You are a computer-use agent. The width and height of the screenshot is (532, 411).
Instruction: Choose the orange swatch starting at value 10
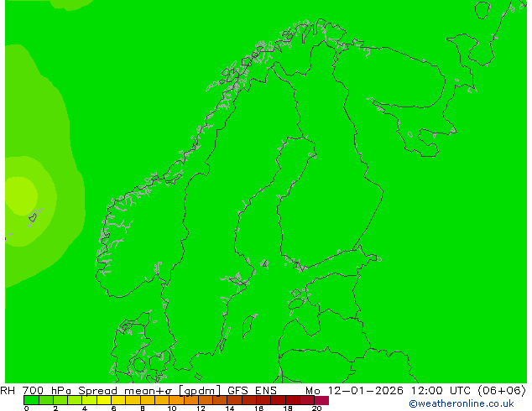pos(176,400)
